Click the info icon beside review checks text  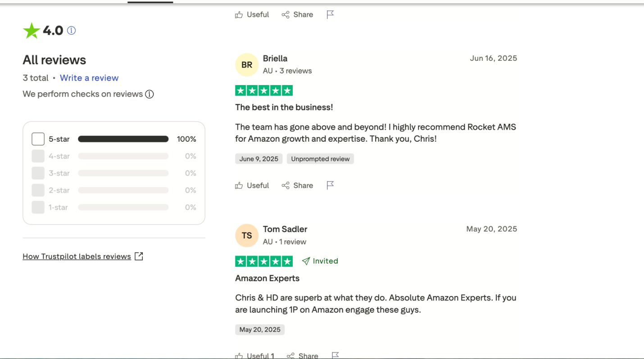pyautogui.click(x=150, y=94)
